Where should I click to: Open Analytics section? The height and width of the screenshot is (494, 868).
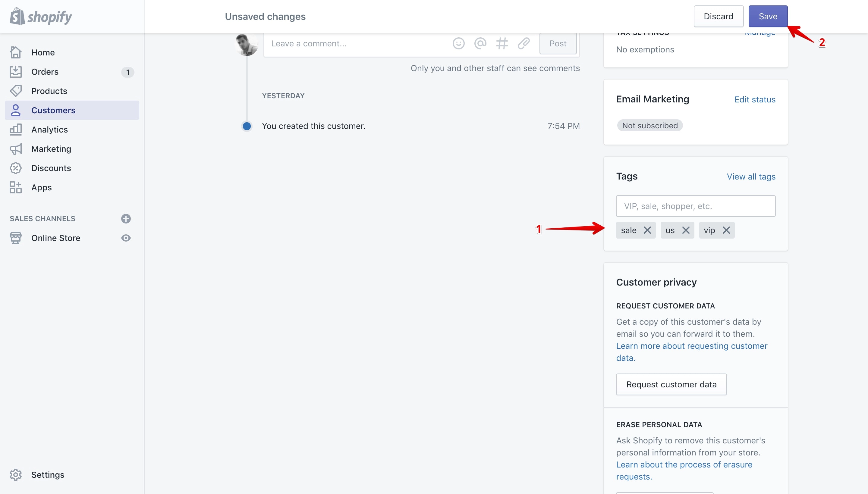click(49, 130)
